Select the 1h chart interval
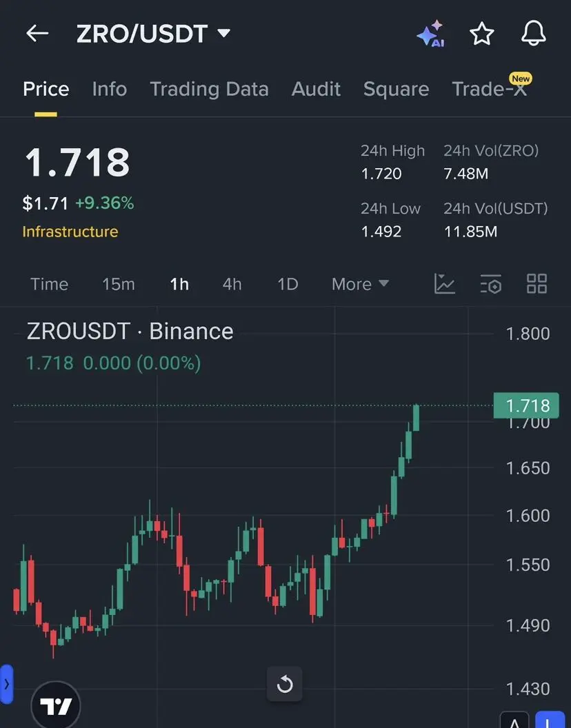 coord(179,284)
